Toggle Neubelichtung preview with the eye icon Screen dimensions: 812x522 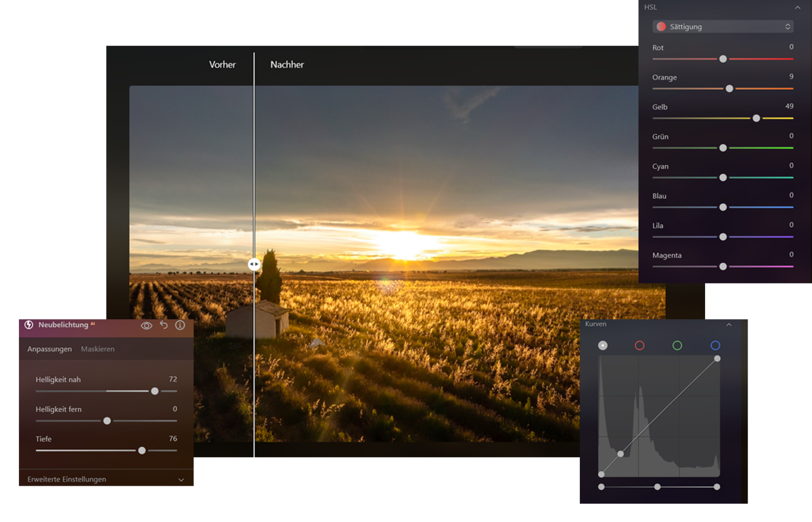[x=146, y=325]
